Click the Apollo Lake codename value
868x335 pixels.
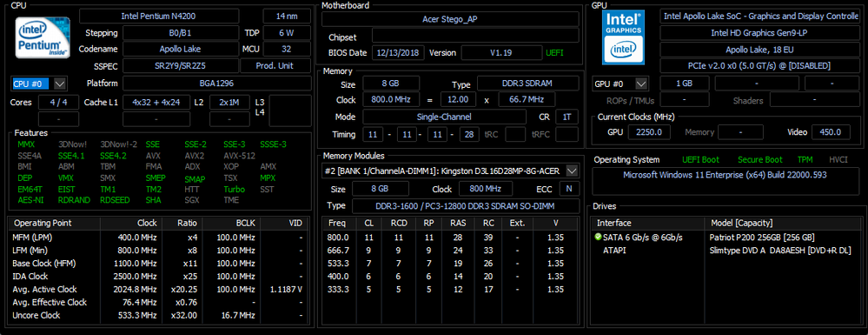(181, 49)
